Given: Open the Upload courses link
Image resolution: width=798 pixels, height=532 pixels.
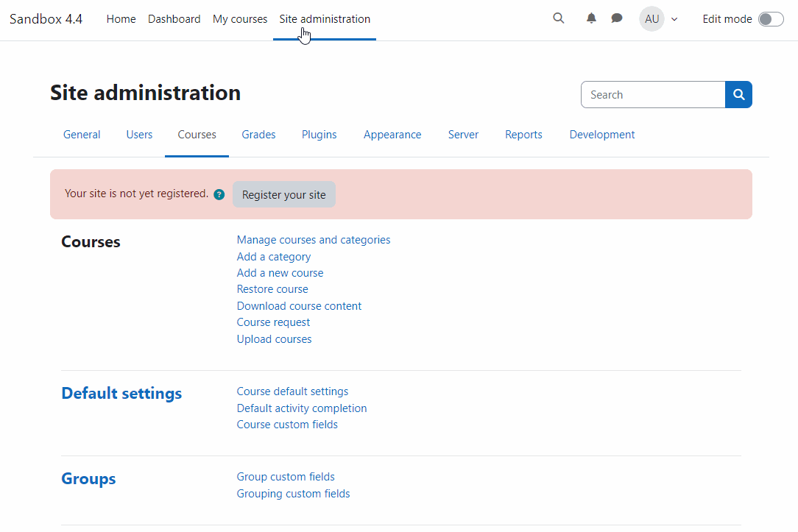Looking at the screenshot, I should (x=274, y=339).
